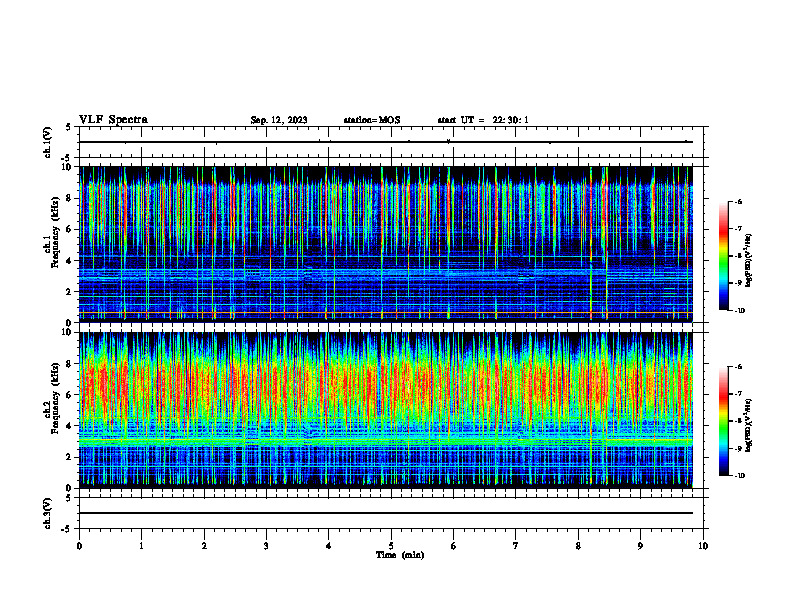Click the "-8" label on ch.1 color bar
Viewport: 792px width, 612px height.
(x=738, y=256)
